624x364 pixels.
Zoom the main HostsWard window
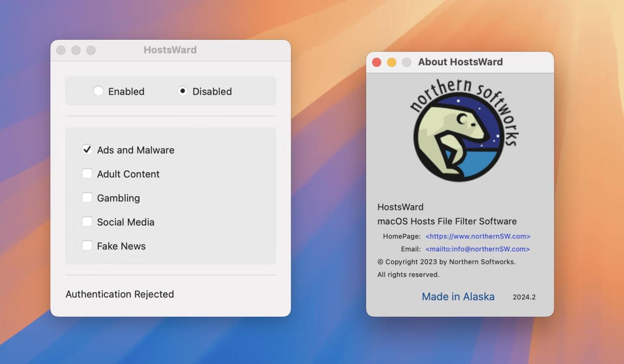click(x=91, y=50)
